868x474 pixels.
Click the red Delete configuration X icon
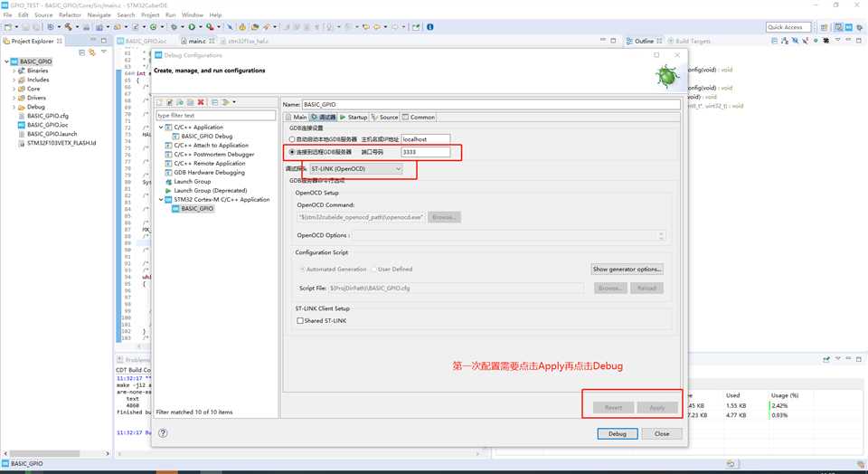click(201, 102)
